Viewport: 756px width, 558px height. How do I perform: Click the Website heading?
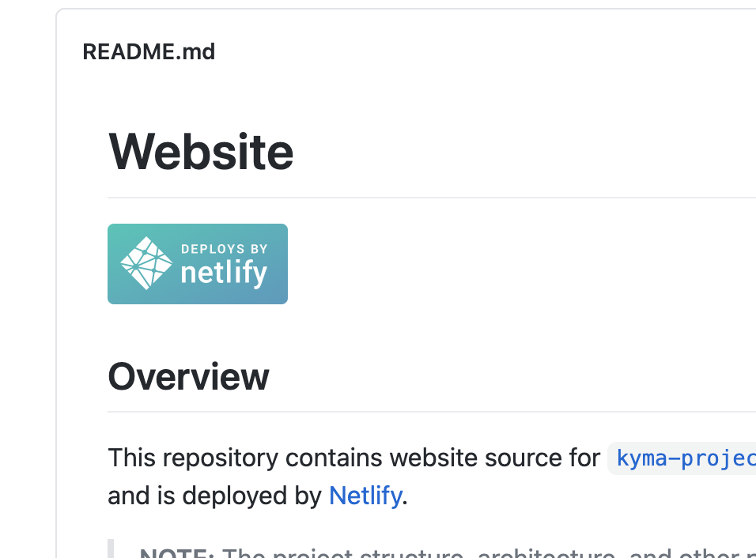[201, 152]
